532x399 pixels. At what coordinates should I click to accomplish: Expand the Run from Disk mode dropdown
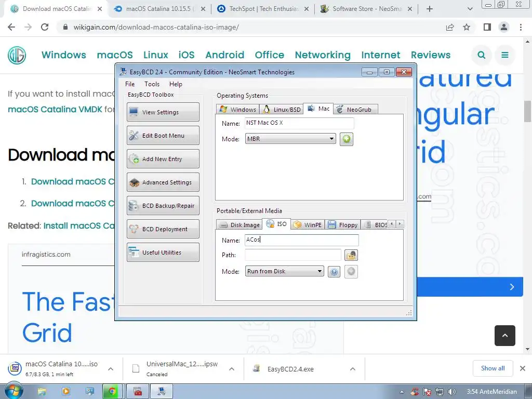(284, 271)
